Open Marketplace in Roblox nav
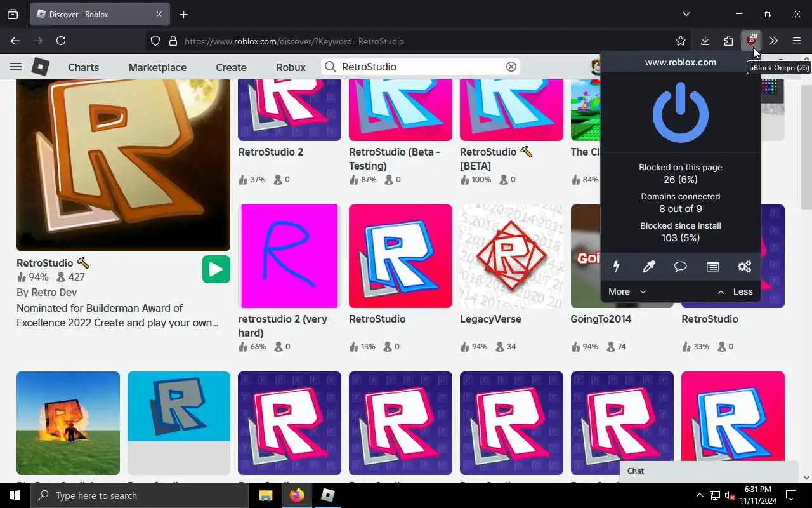The width and height of the screenshot is (812, 508). [157, 67]
